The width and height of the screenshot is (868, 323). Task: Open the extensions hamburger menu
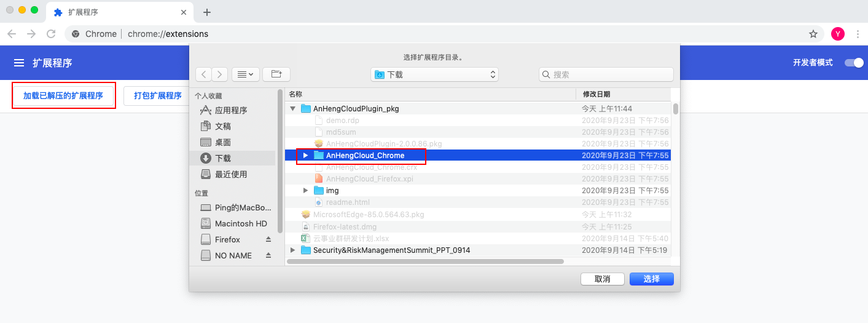(19, 63)
